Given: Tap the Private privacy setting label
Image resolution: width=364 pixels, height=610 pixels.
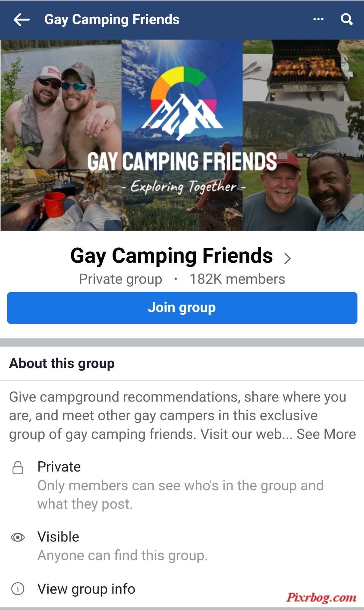Looking at the screenshot, I should point(59,467).
